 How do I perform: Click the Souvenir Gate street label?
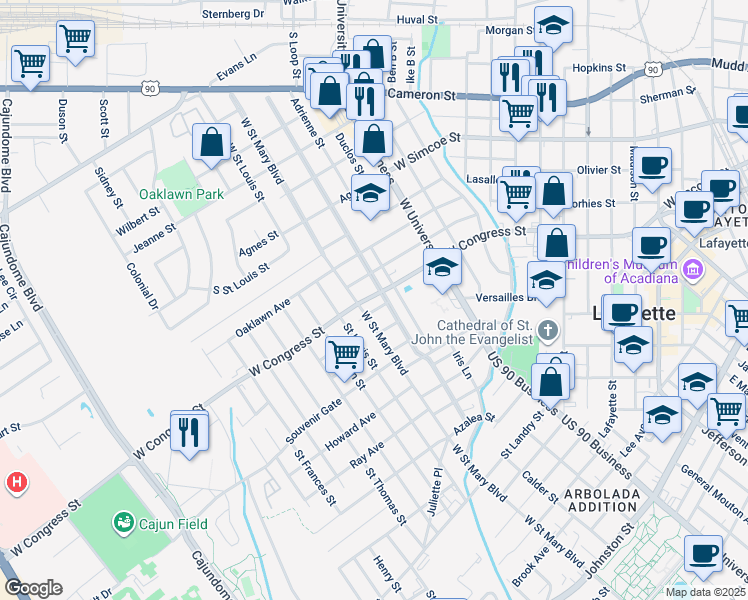click(x=314, y=421)
